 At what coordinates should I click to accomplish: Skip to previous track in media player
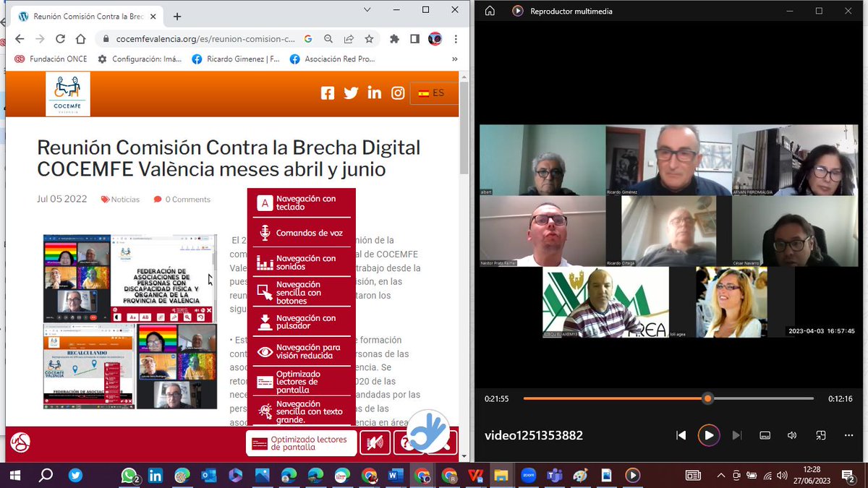(x=681, y=435)
